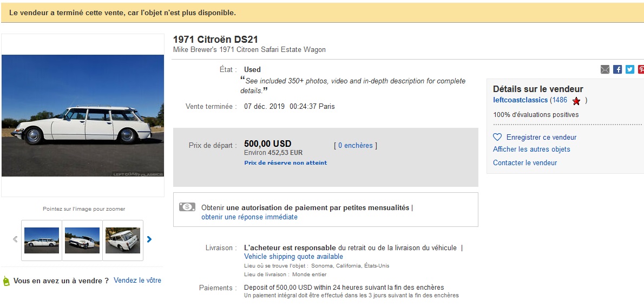
Task: Click Contacter le vendeur link
Action: pos(525,162)
